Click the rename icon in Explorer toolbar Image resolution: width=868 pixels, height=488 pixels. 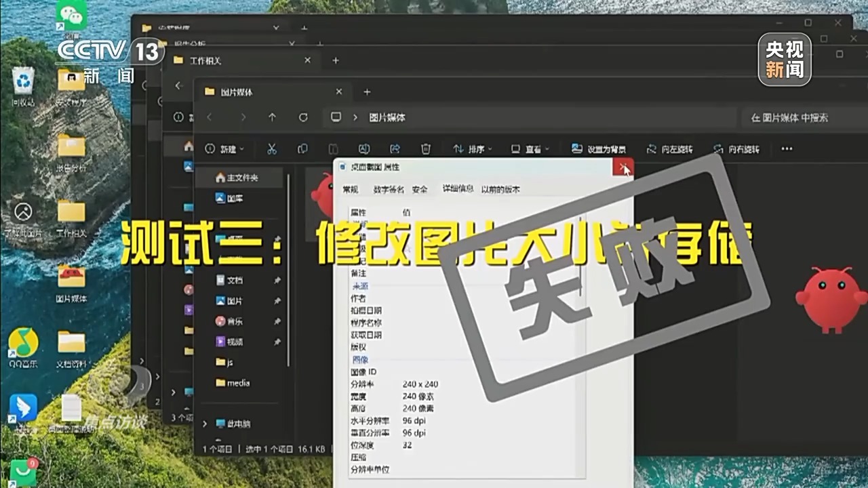pyautogui.click(x=364, y=149)
